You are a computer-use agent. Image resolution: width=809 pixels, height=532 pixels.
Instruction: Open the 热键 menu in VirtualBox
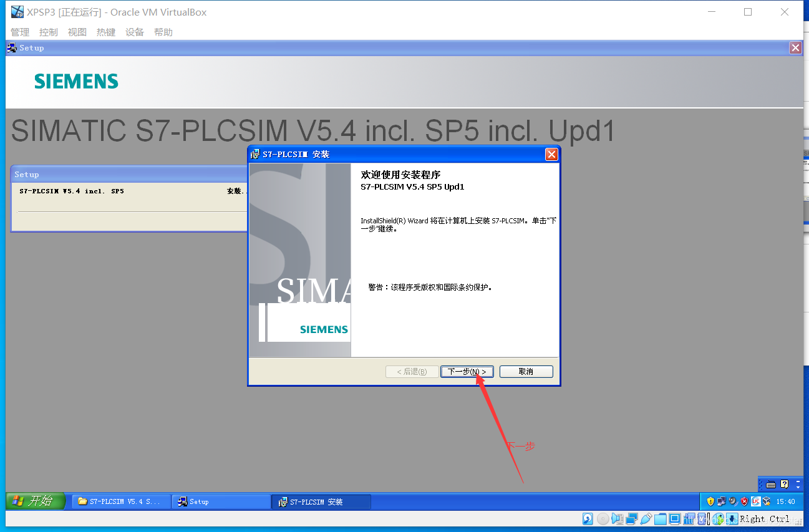point(106,32)
